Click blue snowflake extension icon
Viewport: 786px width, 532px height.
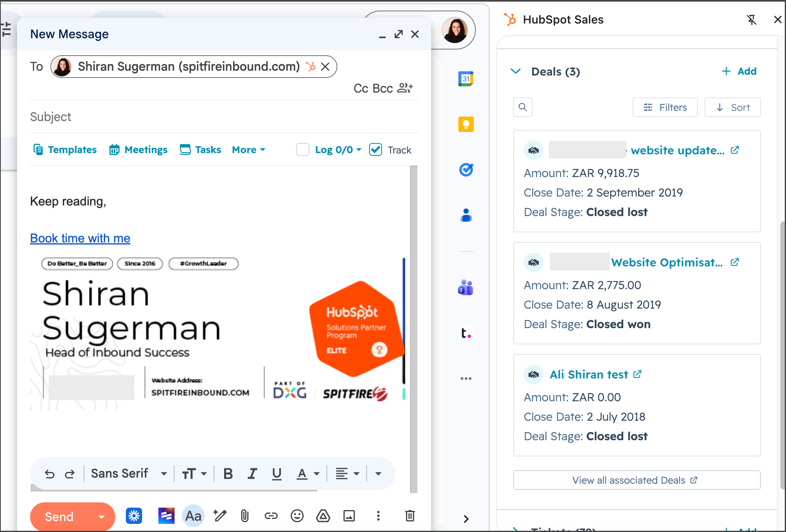pyautogui.click(x=134, y=516)
